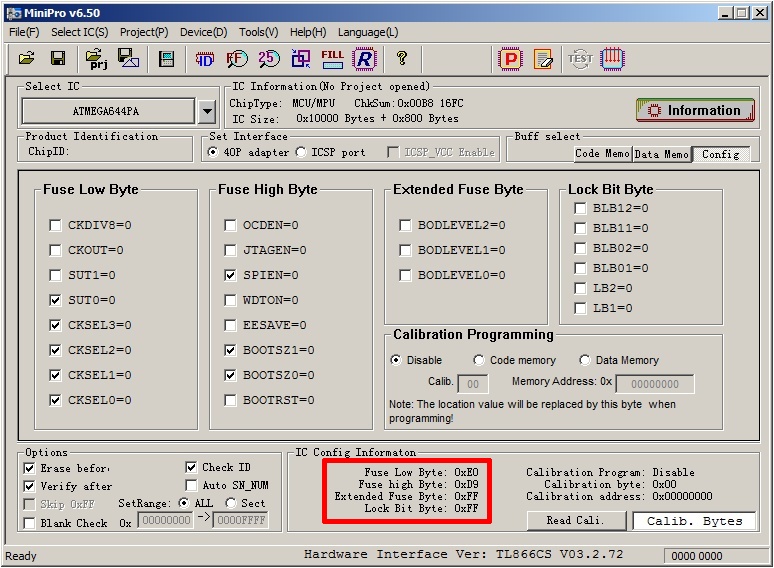Uncheck the CKSEL3=0 checkbox

click(55, 325)
